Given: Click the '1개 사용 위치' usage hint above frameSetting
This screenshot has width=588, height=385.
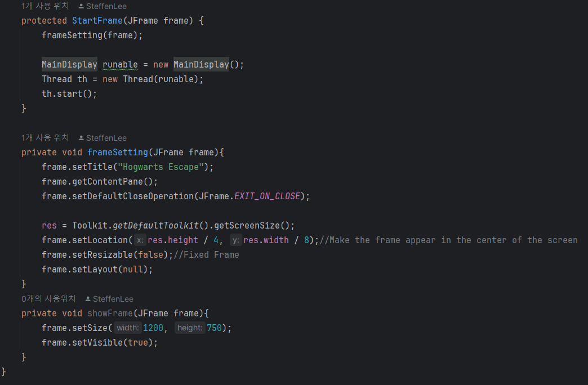Looking at the screenshot, I should pyautogui.click(x=45, y=137).
